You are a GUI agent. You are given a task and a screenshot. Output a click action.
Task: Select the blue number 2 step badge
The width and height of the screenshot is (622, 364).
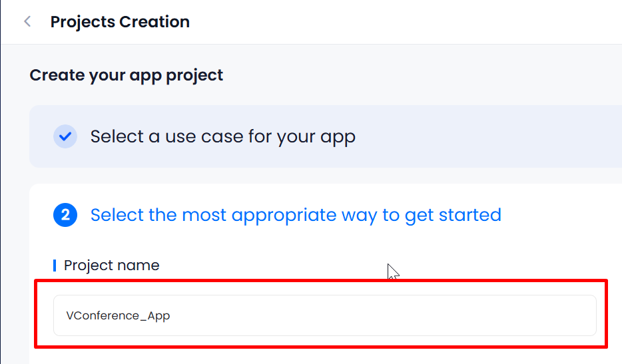point(65,215)
